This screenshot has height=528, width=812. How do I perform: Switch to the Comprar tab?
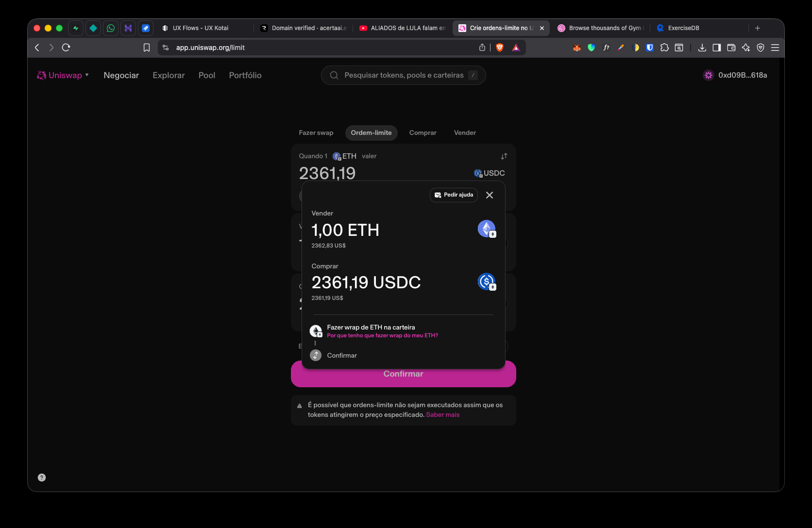click(423, 133)
